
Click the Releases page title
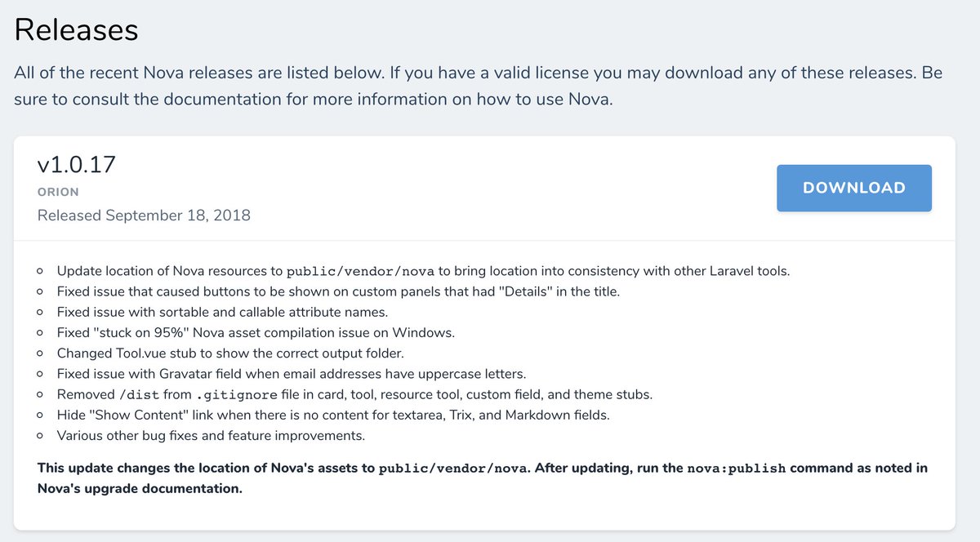point(76,29)
